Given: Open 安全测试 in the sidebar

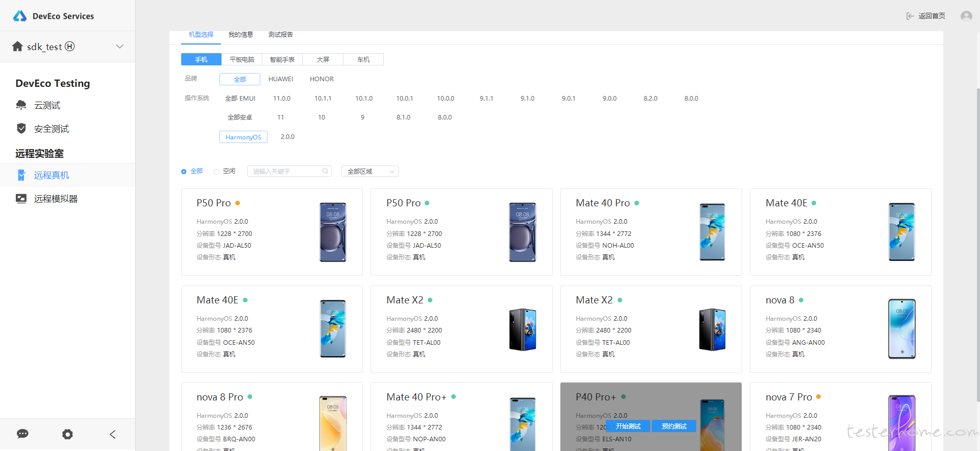Looking at the screenshot, I should pos(52,129).
